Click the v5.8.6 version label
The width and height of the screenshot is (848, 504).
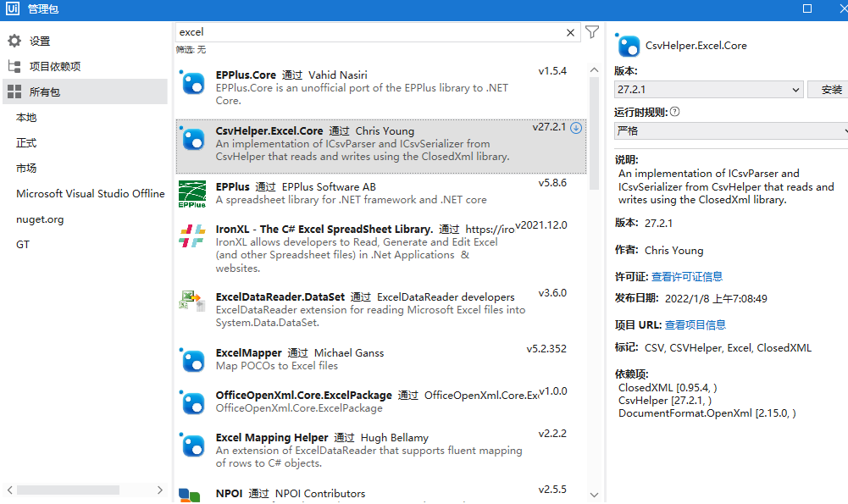coord(552,183)
